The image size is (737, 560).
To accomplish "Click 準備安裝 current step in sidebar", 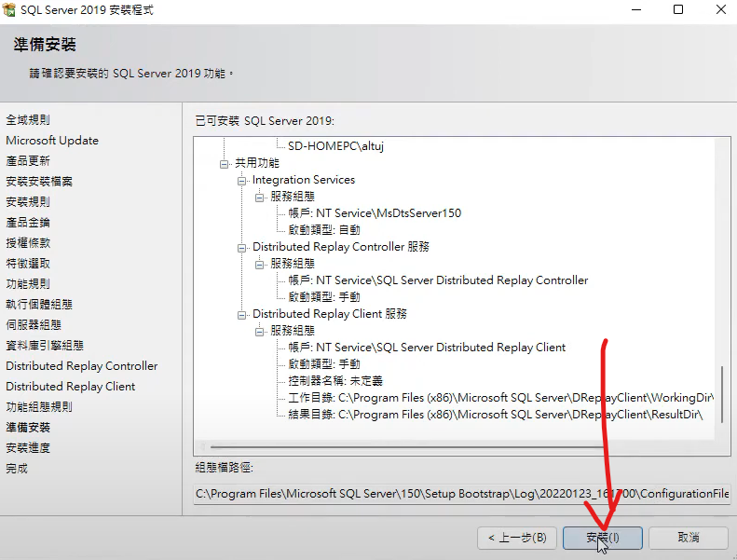I will click(x=28, y=428).
